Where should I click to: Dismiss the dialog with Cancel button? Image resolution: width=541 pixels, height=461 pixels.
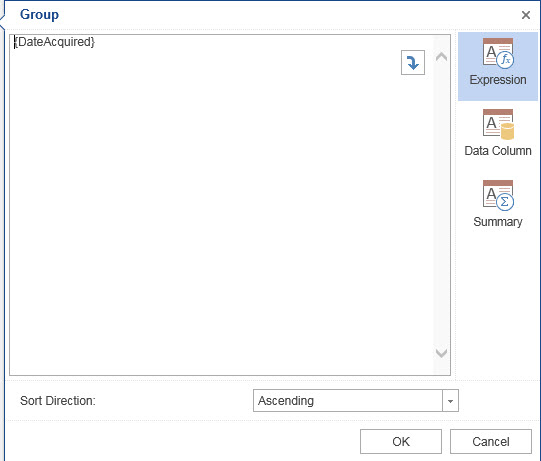click(x=491, y=441)
